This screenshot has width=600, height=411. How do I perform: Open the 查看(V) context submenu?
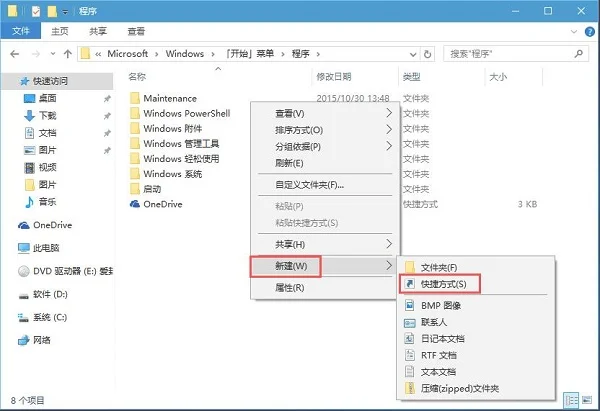325,113
